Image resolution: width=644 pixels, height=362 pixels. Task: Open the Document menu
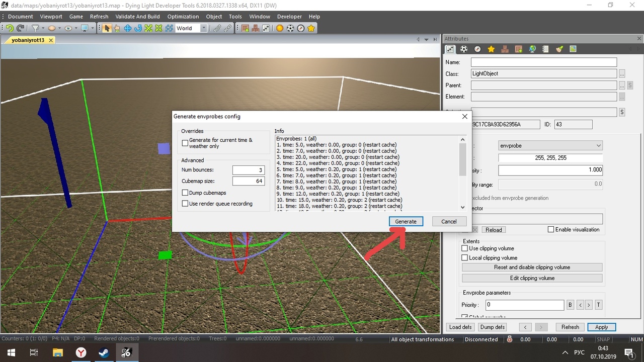click(21, 16)
